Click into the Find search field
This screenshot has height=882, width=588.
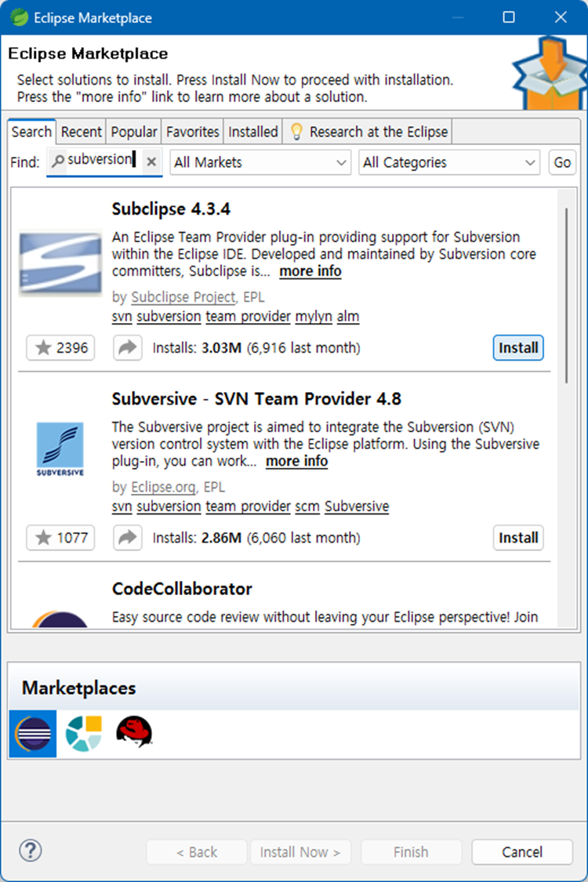click(104, 162)
